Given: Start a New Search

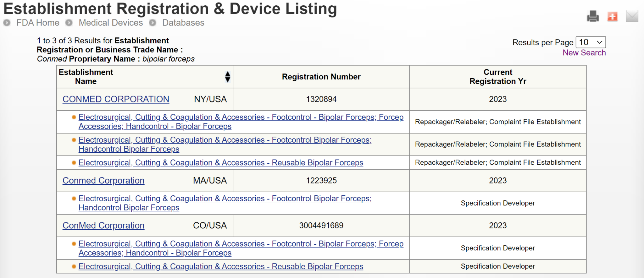Looking at the screenshot, I should point(584,52).
